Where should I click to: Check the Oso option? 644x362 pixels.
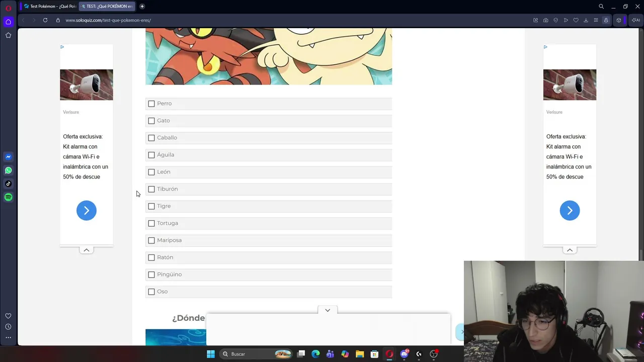151,292
